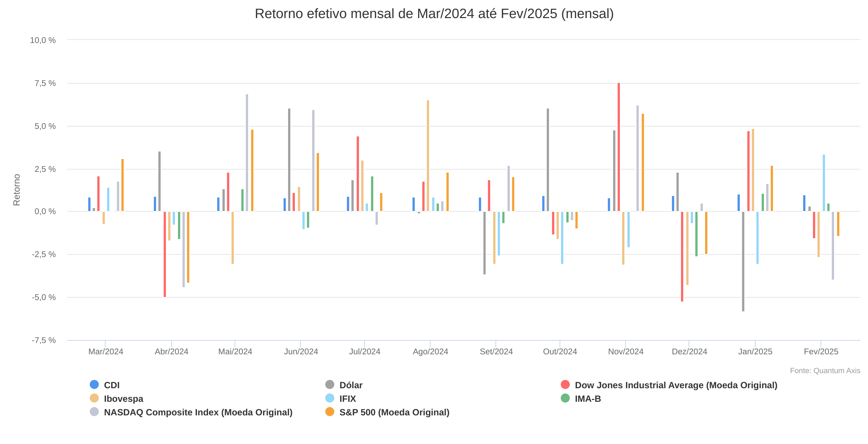The image size is (868, 444).
Task: Toggle the Ibovespa legend entry
Action: click(x=117, y=398)
